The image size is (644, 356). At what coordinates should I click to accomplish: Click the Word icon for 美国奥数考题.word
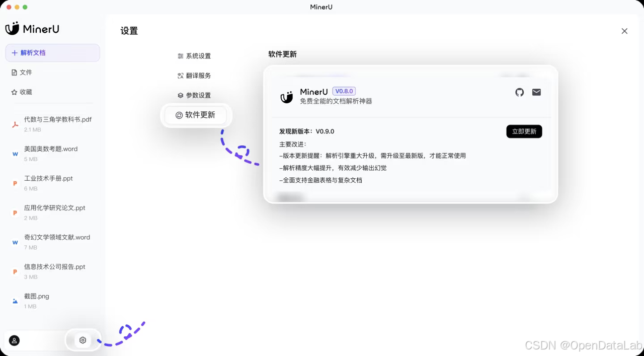tap(15, 154)
